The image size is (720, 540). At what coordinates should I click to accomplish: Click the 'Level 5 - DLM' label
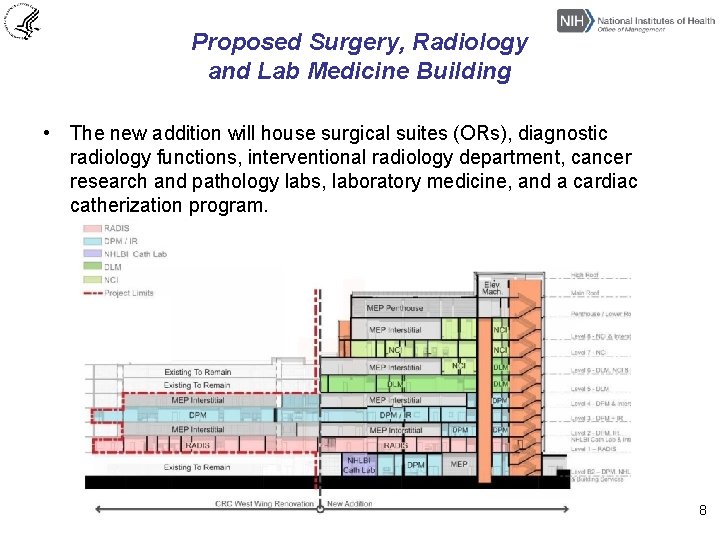point(590,389)
